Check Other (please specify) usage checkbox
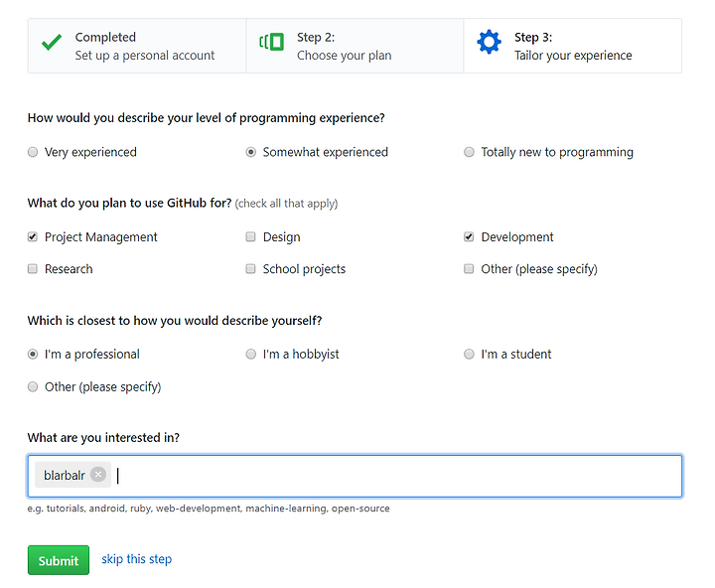The image size is (715, 588). (469, 269)
